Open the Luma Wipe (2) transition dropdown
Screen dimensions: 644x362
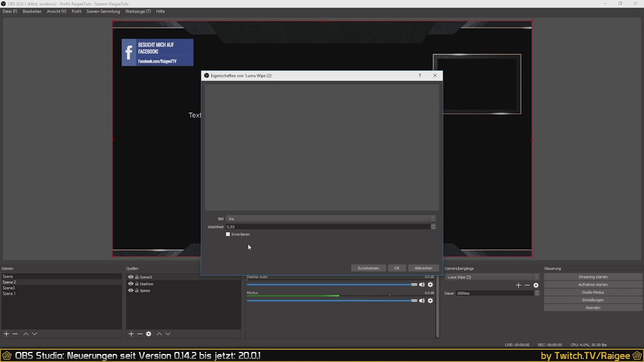click(x=492, y=277)
